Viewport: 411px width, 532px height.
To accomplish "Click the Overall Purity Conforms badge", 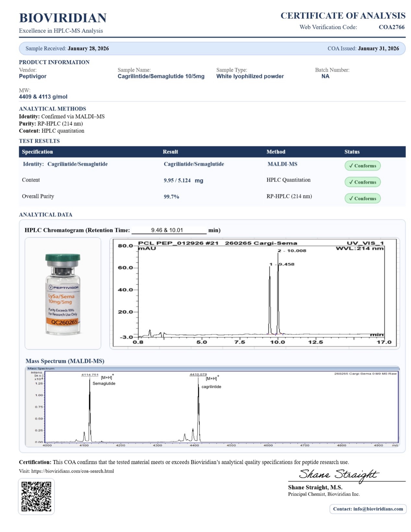I will pos(362,198).
